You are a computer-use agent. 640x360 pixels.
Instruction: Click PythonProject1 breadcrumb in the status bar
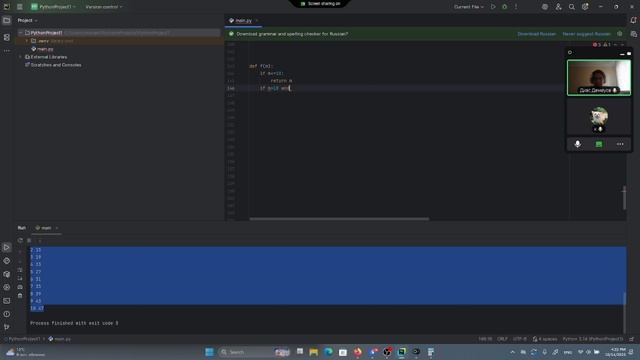(x=24, y=339)
